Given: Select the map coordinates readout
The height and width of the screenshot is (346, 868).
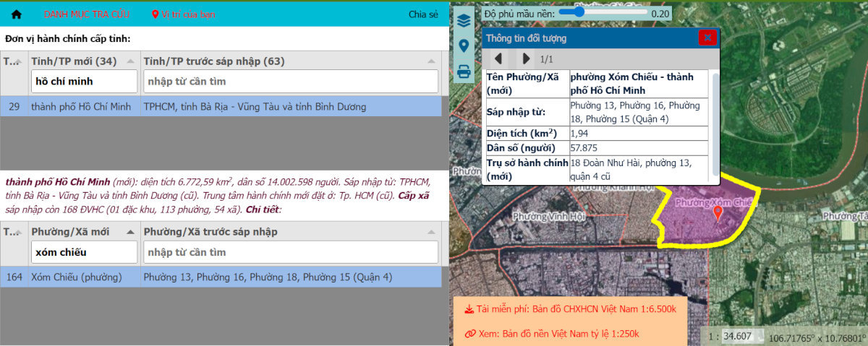Looking at the screenshot, I should [x=816, y=337].
